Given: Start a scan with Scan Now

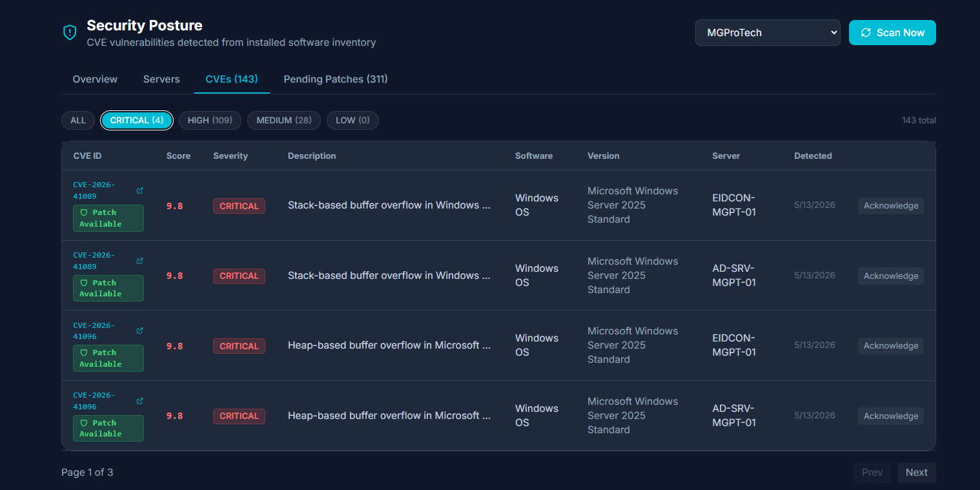Looking at the screenshot, I should tap(892, 32).
